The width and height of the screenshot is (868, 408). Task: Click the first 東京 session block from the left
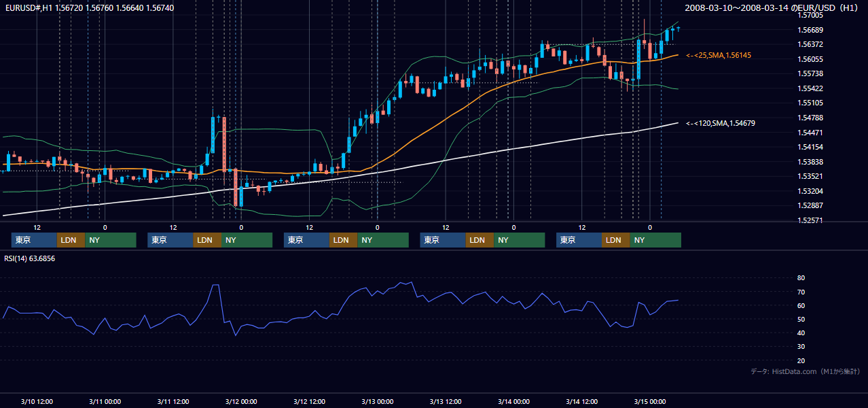pyautogui.click(x=34, y=240)
